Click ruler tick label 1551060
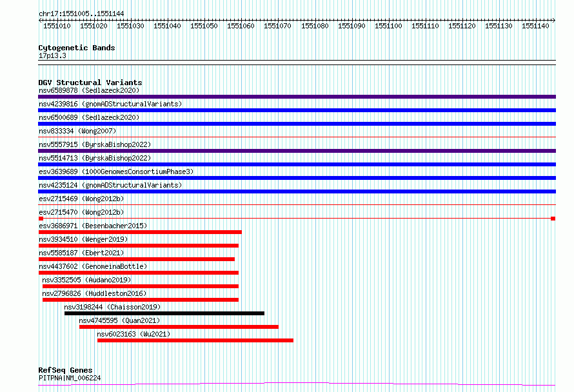 [x=241, y=26]
